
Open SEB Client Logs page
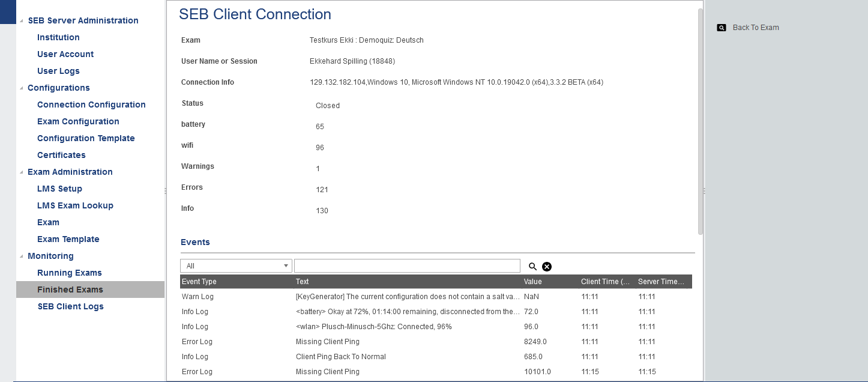coord(70,306)
